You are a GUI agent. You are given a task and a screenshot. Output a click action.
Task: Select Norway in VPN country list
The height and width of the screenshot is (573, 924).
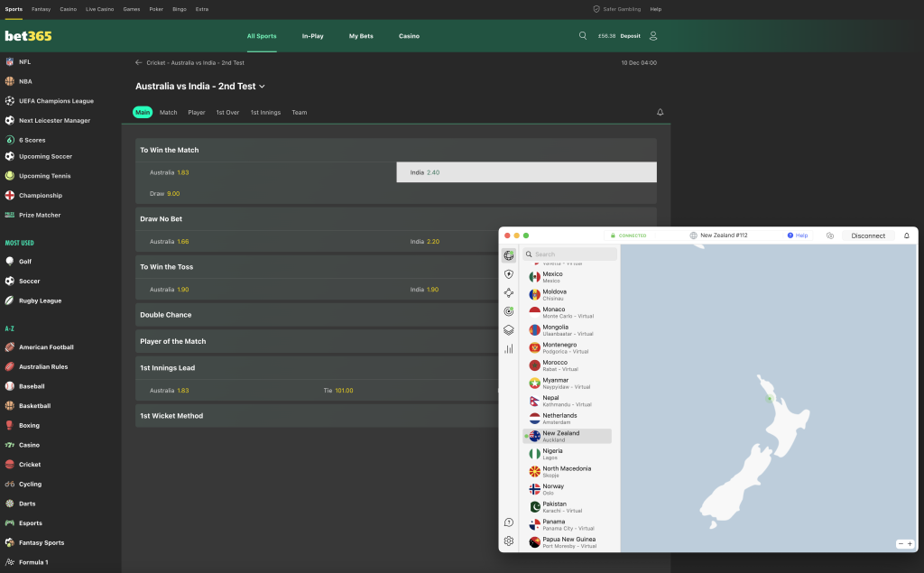pyautogui.click(x=567, y=489)
